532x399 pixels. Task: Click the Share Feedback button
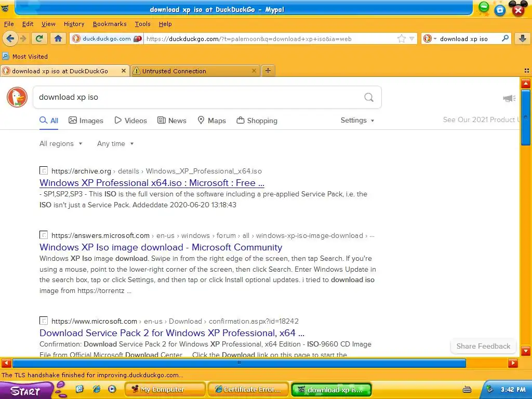[x=483, y=346]
